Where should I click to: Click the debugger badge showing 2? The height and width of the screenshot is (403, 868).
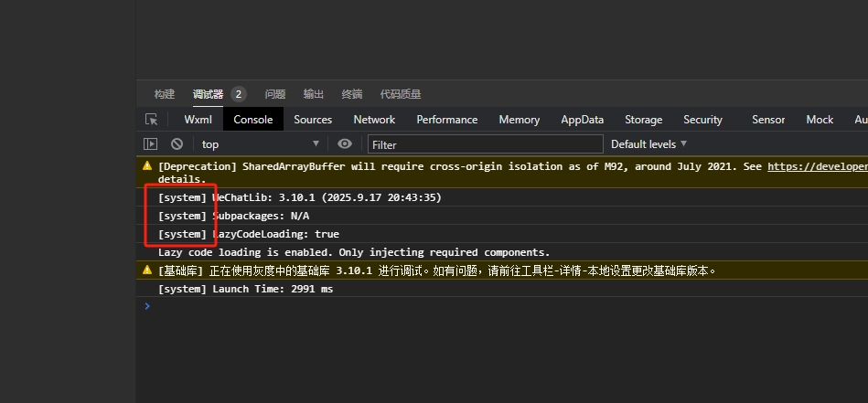(x=238, y=94)
